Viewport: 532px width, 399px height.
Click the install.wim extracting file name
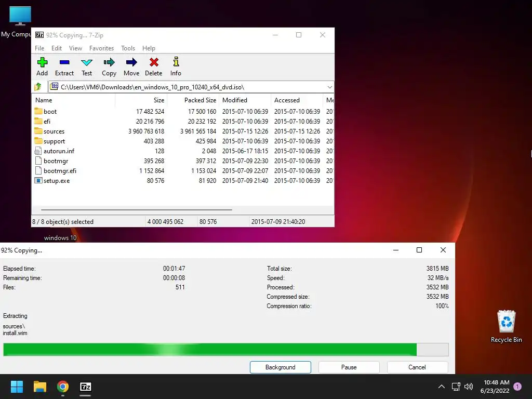coord(15,333)
